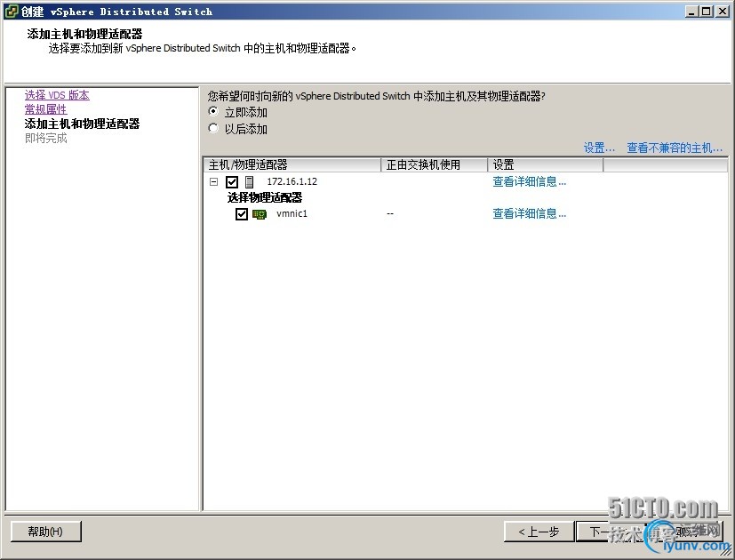This screenshot has height=560, width=735.
Task: Select the vmnic1 adapter name
Action: (292, 214)
